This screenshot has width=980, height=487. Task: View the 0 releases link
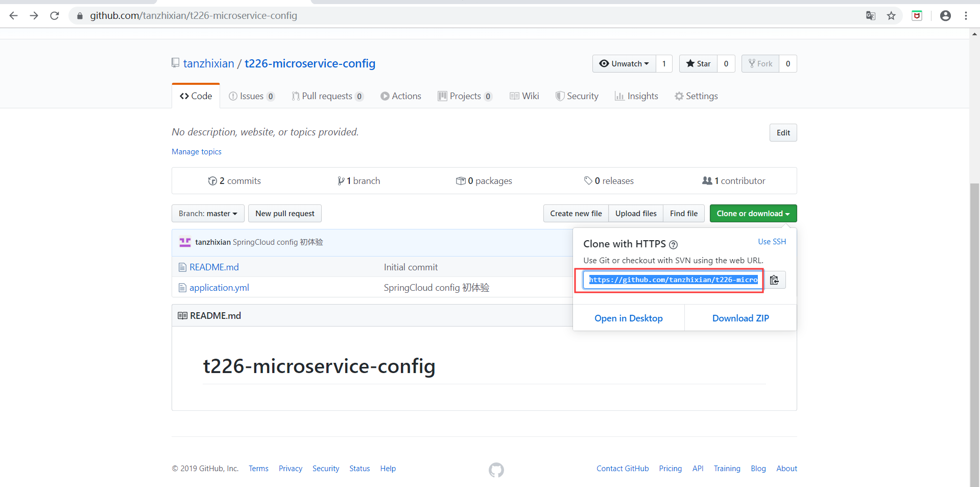click(609, 181)
